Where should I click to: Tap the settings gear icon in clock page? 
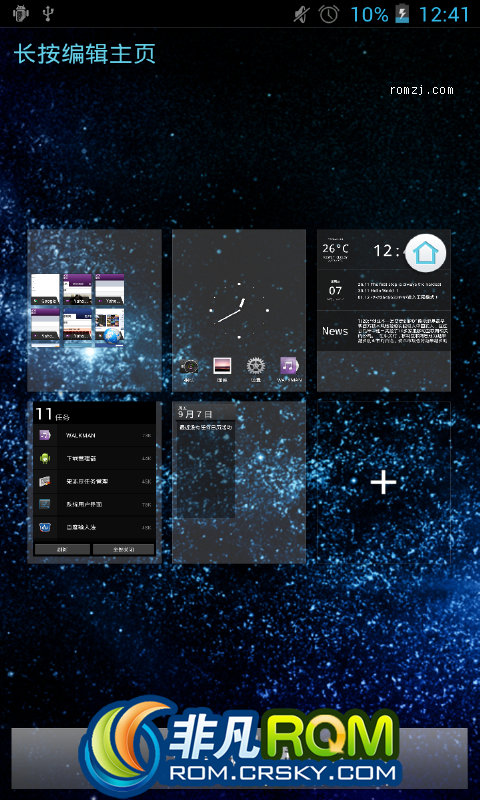click(256, 366)
